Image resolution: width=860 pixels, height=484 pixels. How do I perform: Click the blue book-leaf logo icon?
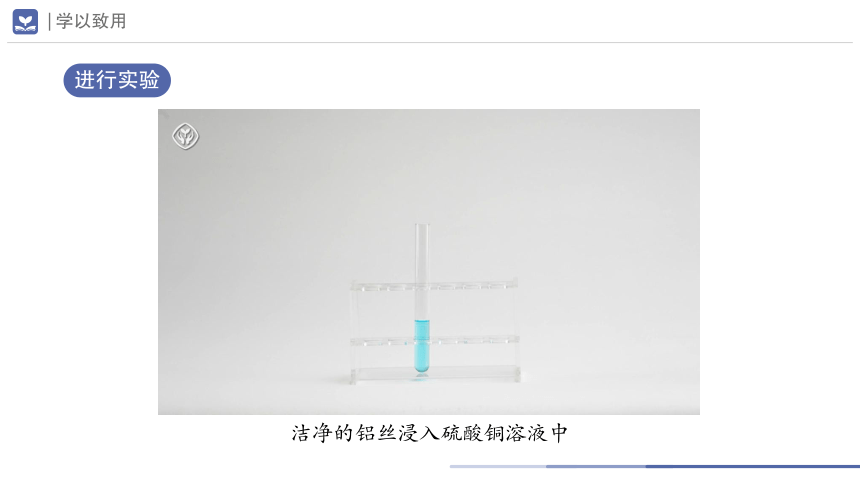[25, 21]
